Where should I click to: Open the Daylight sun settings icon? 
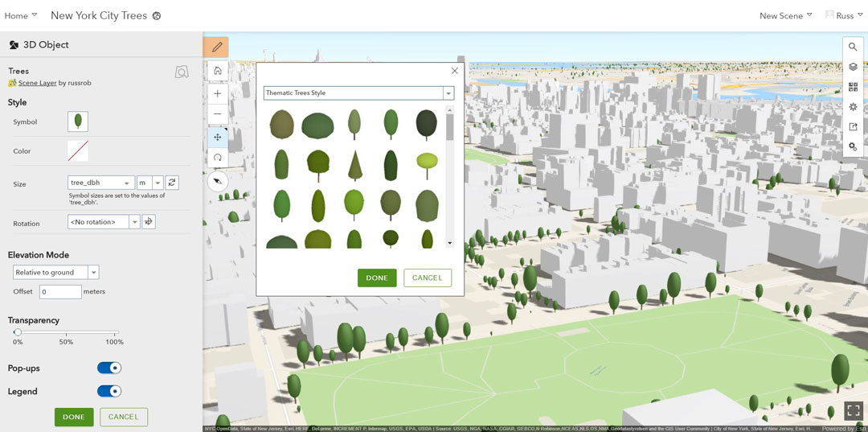(x=853, y=107)
